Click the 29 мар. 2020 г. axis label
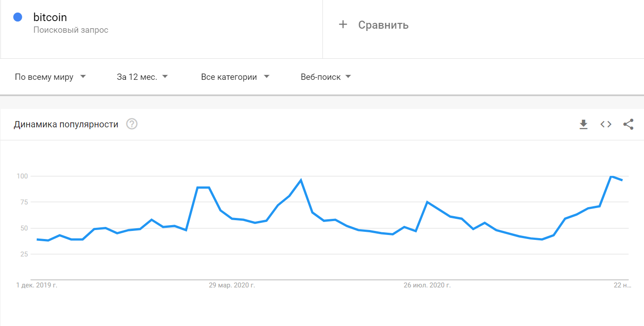Screen dimensions: 644x326 [x=232, y=285]
